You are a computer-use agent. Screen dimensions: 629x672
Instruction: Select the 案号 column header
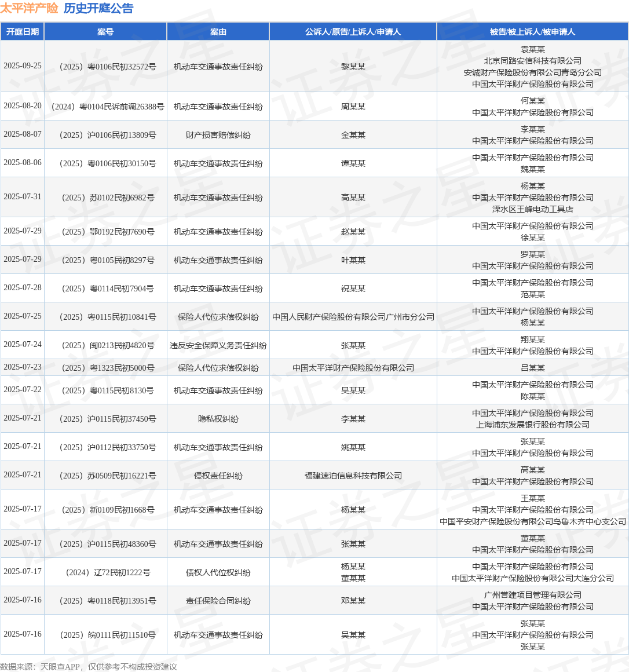point(105,32)
